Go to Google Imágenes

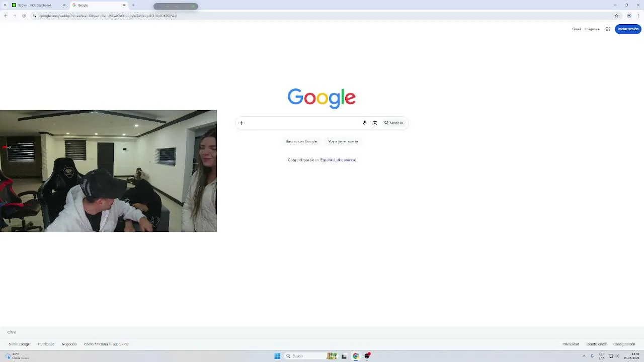592,29
